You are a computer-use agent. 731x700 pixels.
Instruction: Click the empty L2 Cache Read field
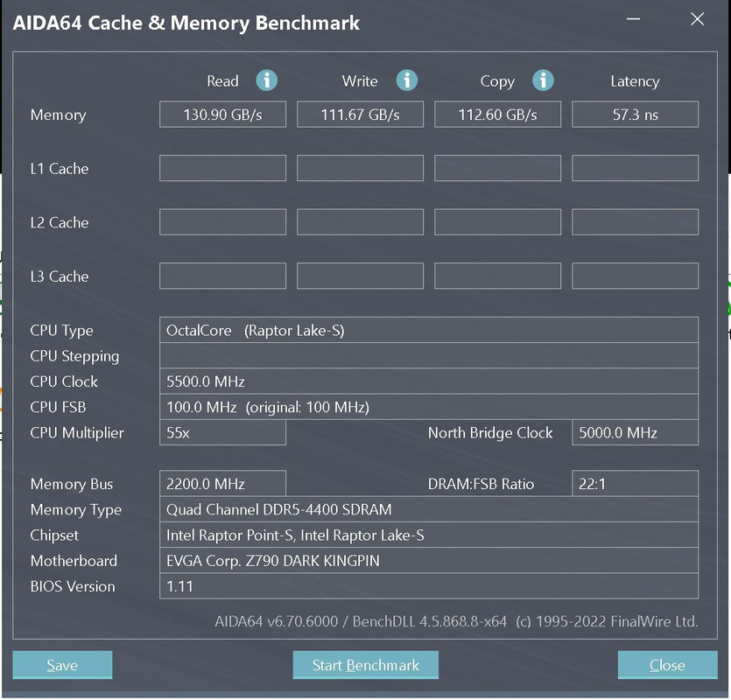coord(222,222)
